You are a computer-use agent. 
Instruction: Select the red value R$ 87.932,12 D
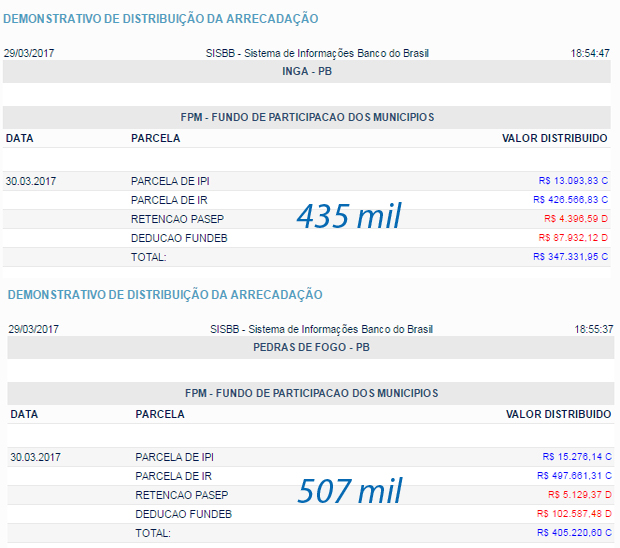[x=573, y=238]
